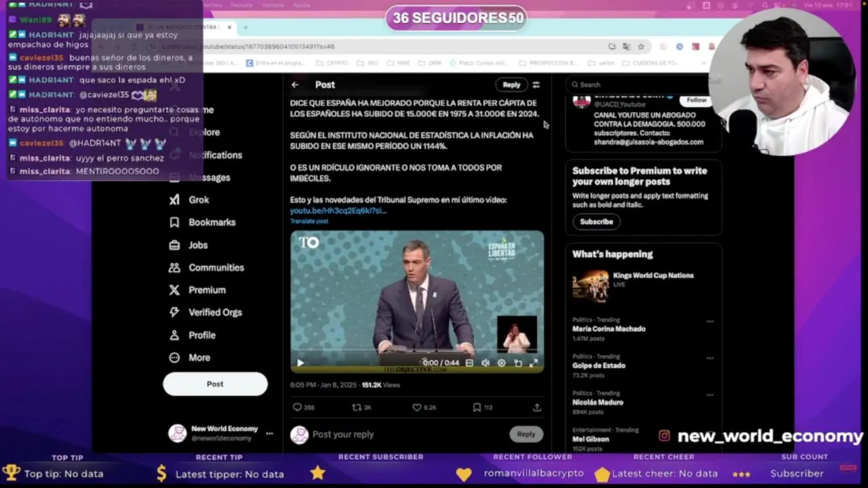Open video settings gear icon
The image size is (868, 488).
pos(502,363)
